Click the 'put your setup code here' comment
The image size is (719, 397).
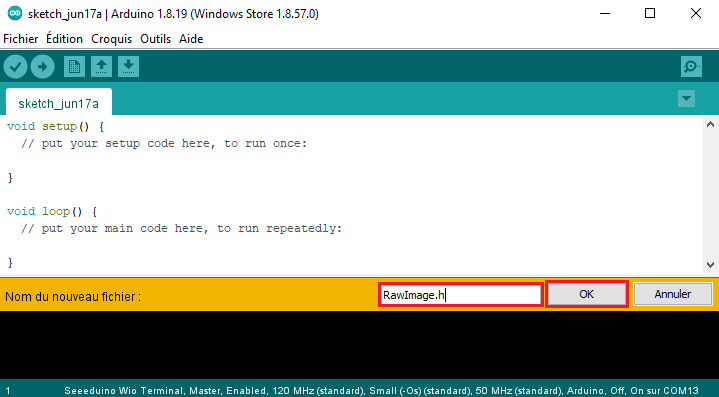pos(164,143)
